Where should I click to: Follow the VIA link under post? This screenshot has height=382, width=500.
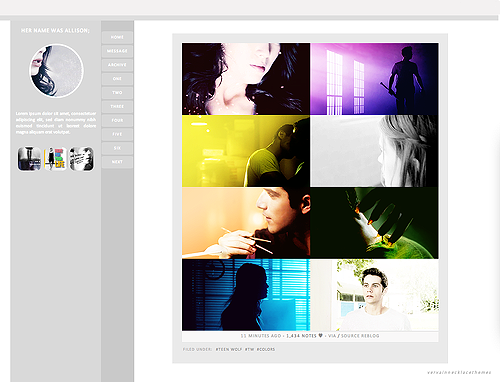(332, 336)
